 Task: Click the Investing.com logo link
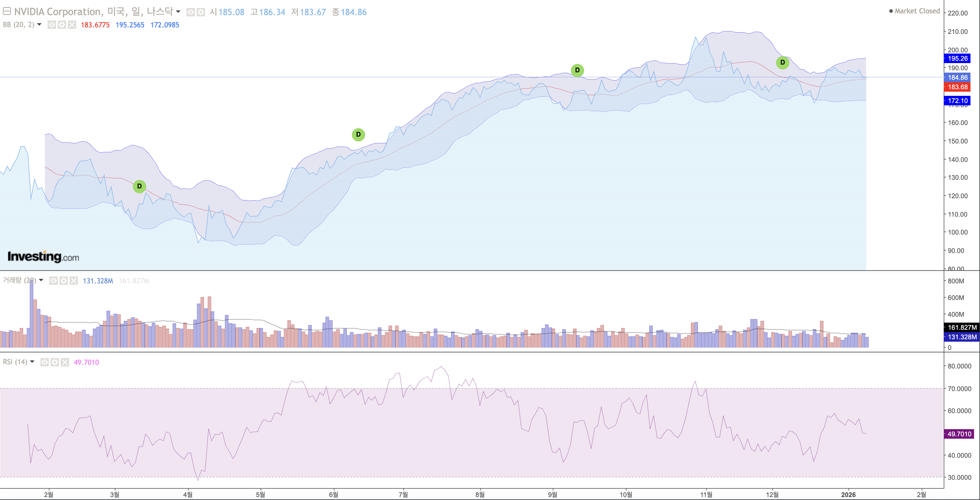(43, 257)
